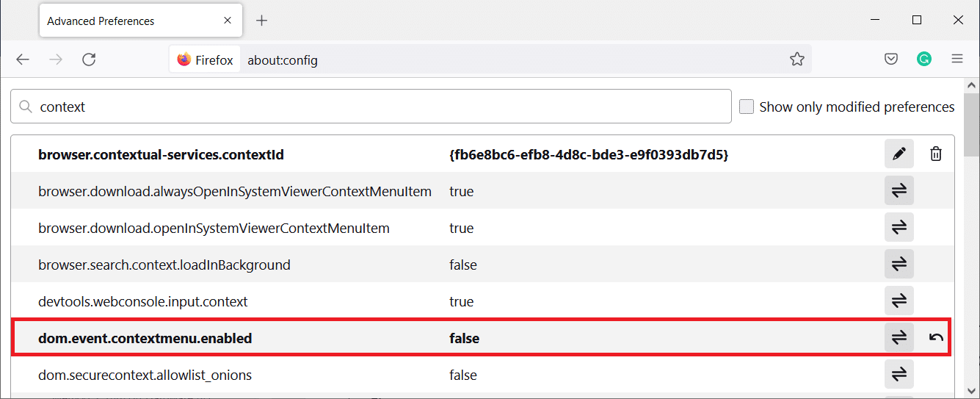Open the Grammarly extension icon
Image resolution: width=980 pixels, height=399 pixels.
click(x=924, y=60)
